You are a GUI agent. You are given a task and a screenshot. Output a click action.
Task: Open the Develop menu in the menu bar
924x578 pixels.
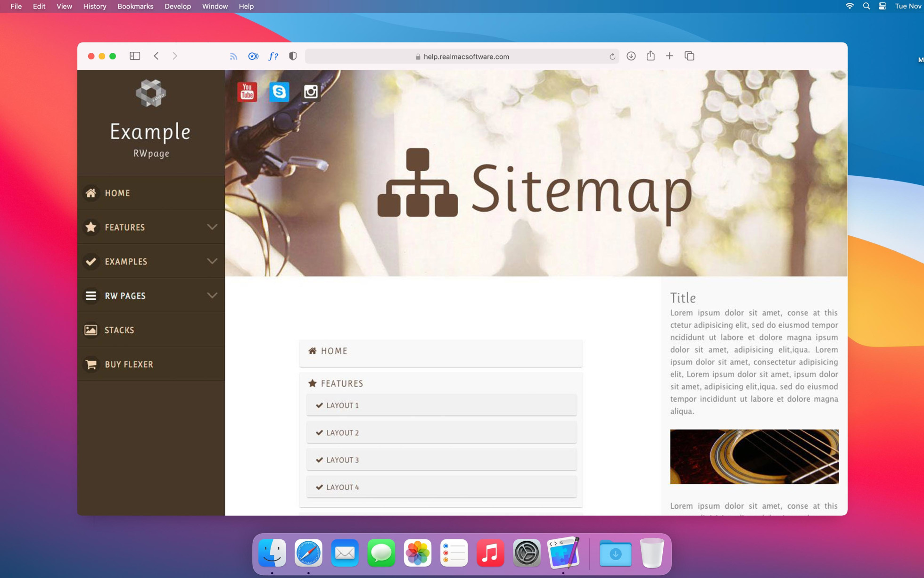click(178, 6)
